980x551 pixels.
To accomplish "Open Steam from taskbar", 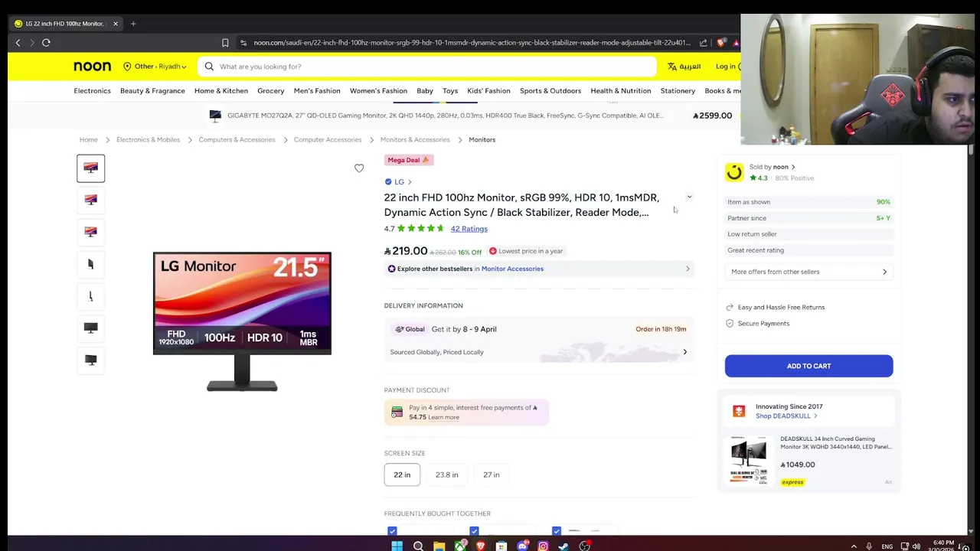I will click(563, 546).
